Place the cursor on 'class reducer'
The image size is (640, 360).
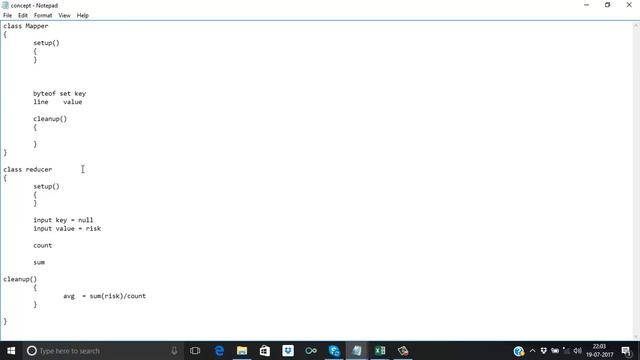pos(28,169)
